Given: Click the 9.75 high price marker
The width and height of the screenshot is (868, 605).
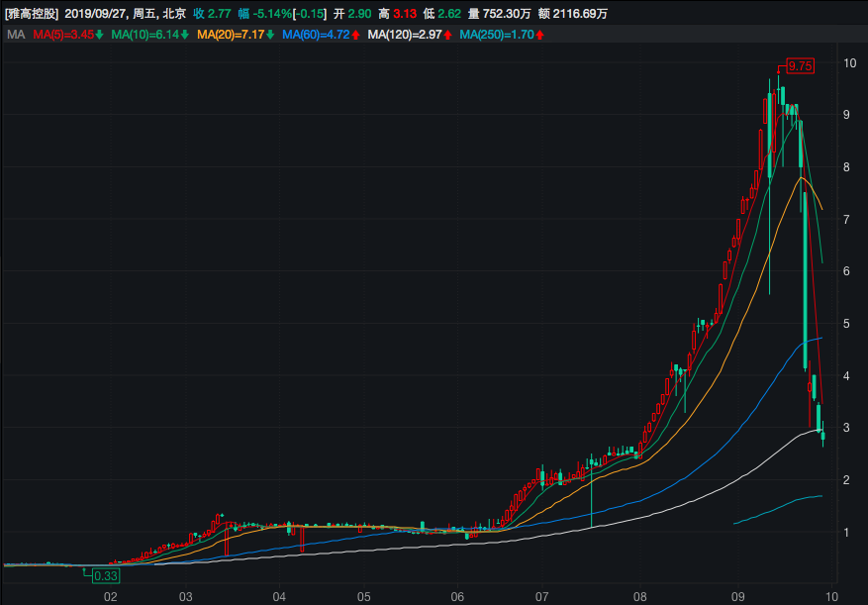Looking at the screenshot, I should 799,65.
